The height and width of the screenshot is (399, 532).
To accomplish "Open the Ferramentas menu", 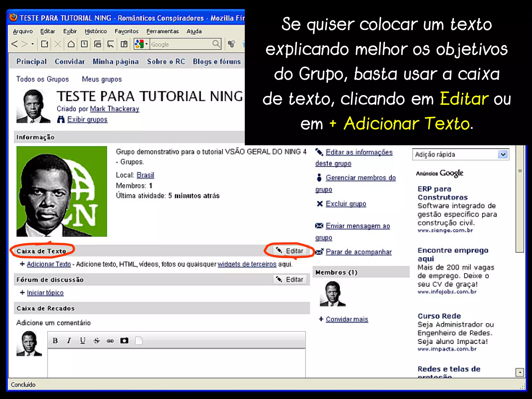I will [163, 31].
